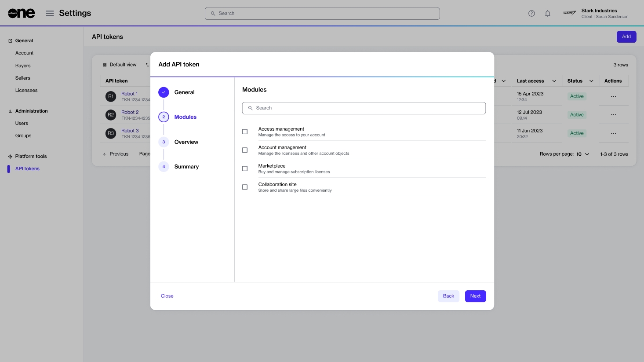Click the Stark Industries account logo
The width and height of the screenshot is (644, 362).
[569, 13]
